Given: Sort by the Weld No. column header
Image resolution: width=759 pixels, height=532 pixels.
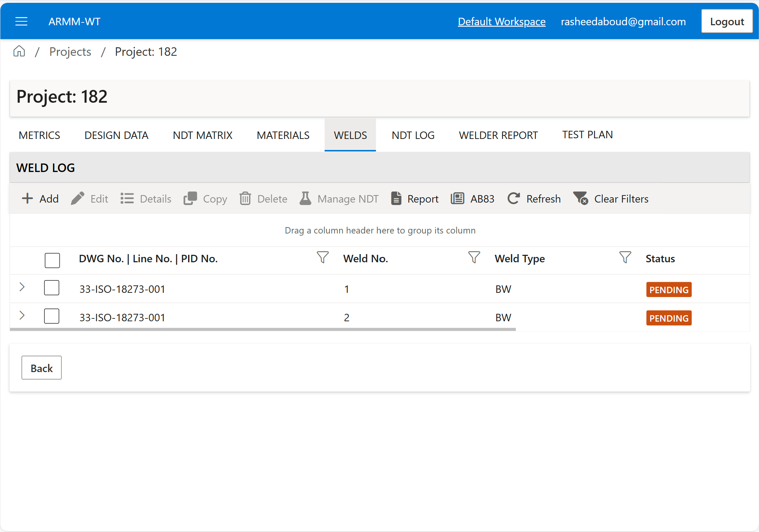Looking at the screenshot, I should click(x=365, y=259).
